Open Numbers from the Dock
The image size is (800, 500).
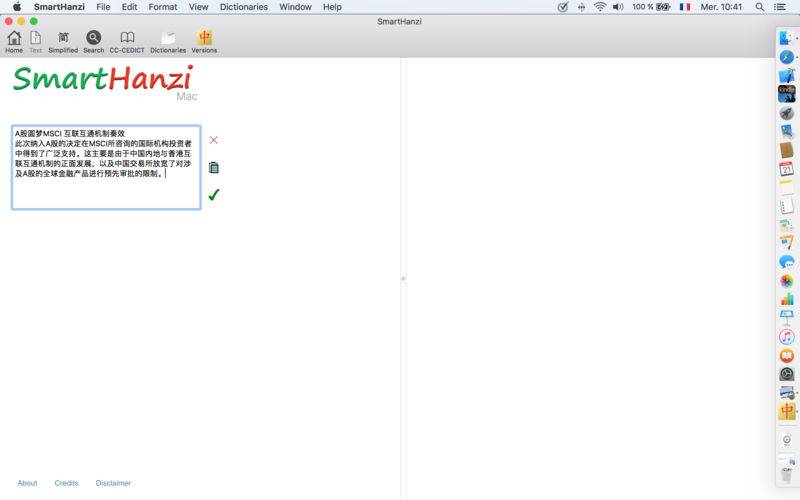pos(786,299)
